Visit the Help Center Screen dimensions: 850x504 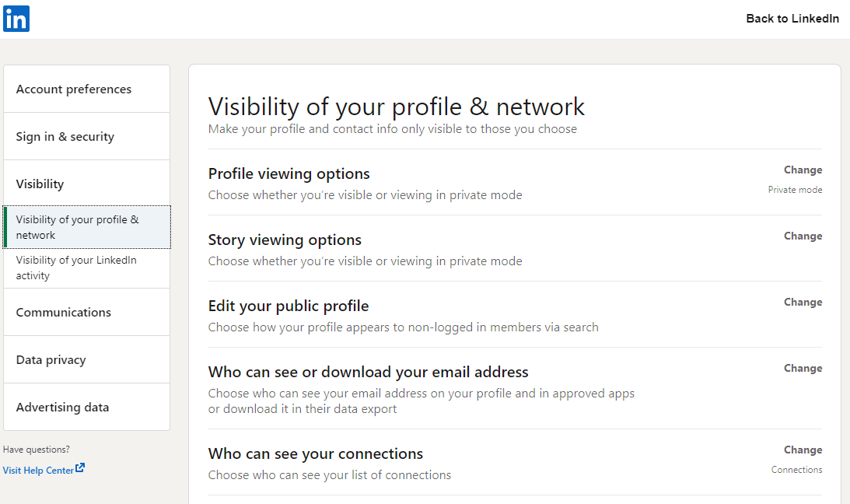point(39,469)
